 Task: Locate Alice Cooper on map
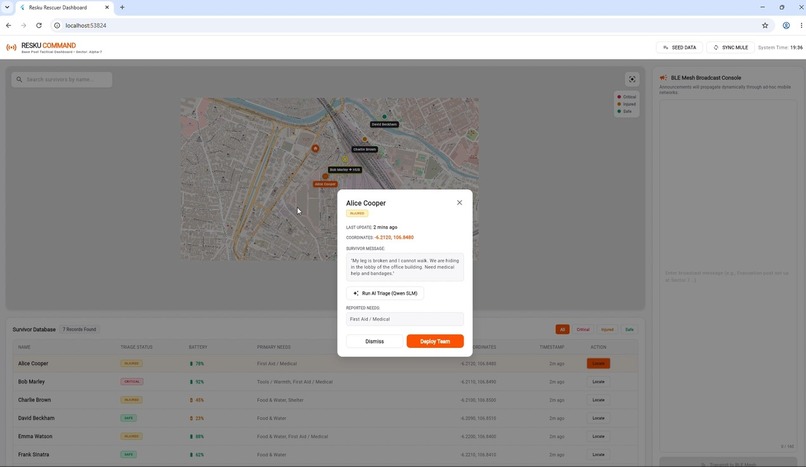click(598, 363)
